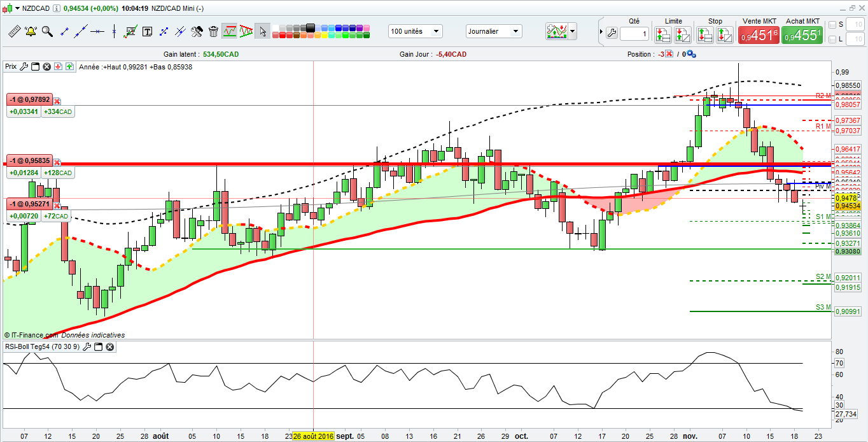Click the +128CAD profit label

(x=59, y=173)
